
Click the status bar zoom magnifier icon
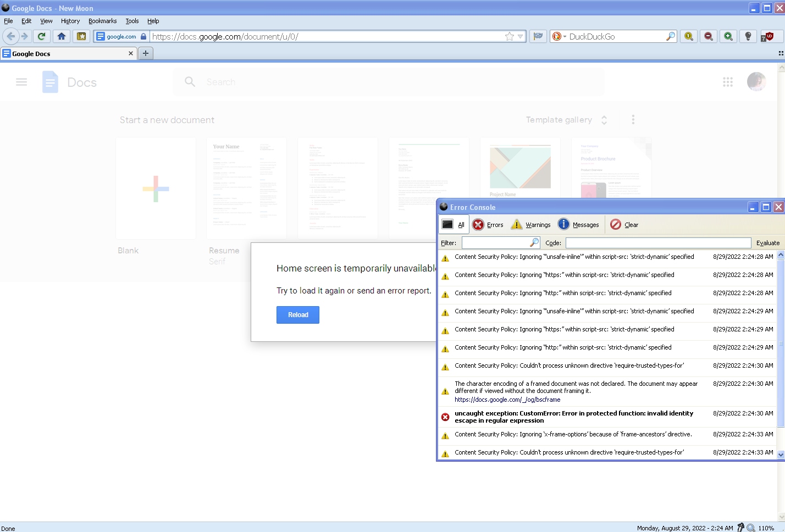pos(750,528)
